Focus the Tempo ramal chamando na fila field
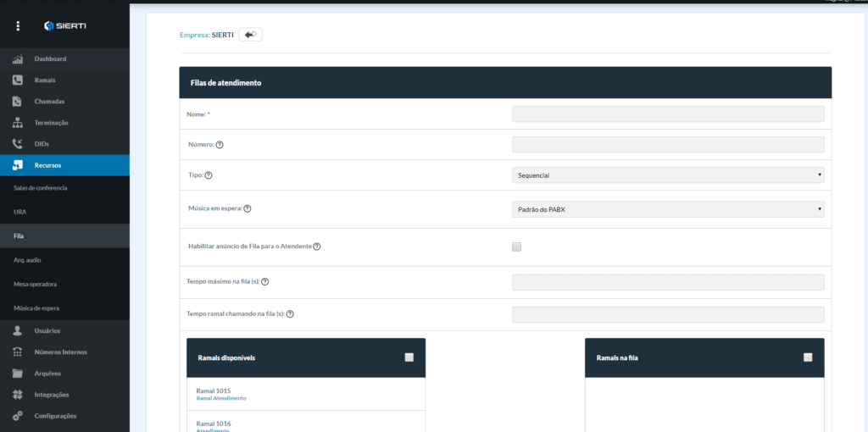 click(668, 314)
